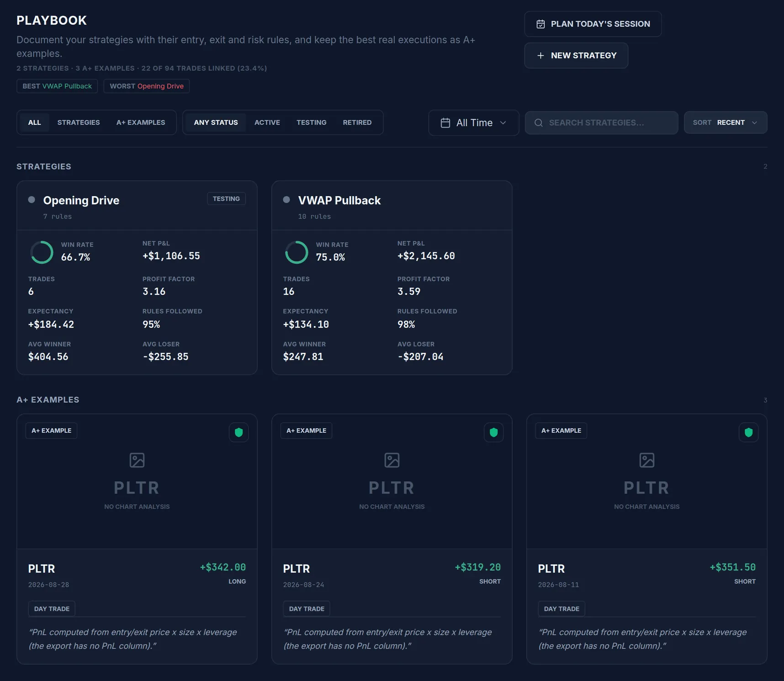Click the image placeholder icon on the +$319.20 example
This screenshot has width=784, height=681.
(392, 460)
